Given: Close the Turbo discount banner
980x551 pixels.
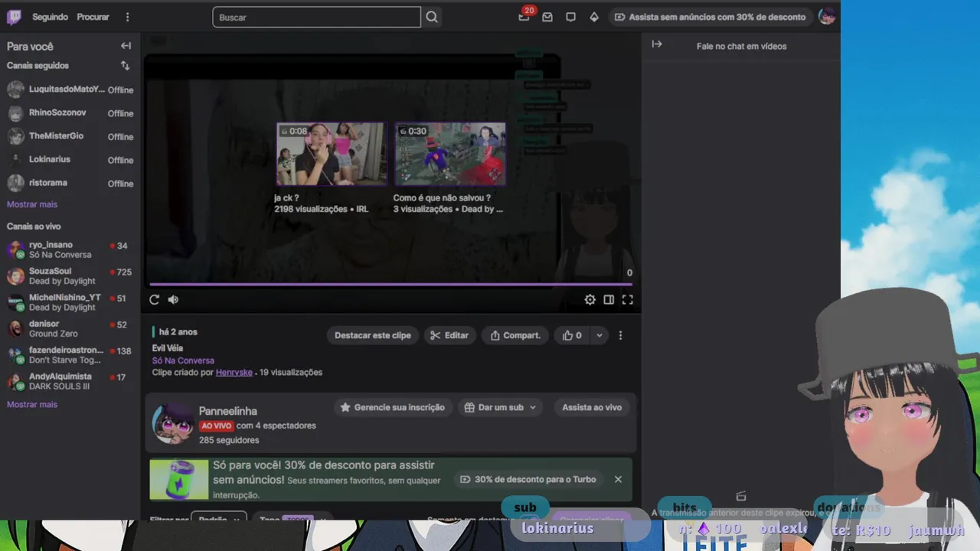Looking at the screenshot, I should 618,479.
